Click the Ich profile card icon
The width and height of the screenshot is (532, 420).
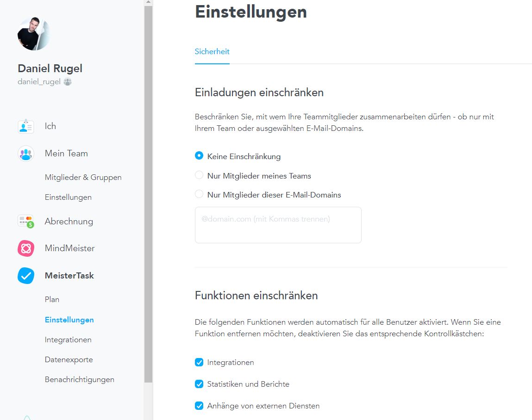pyautogui.click(x=26, y=126)
